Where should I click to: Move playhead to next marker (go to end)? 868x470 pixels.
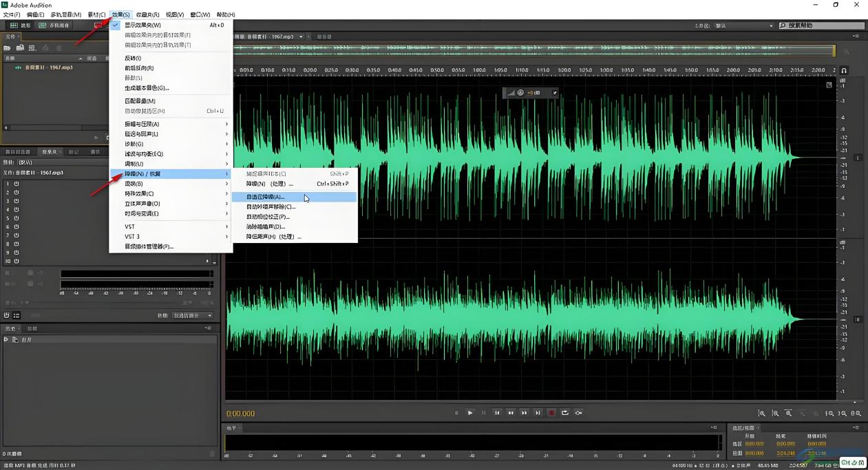tap(538, 413)
